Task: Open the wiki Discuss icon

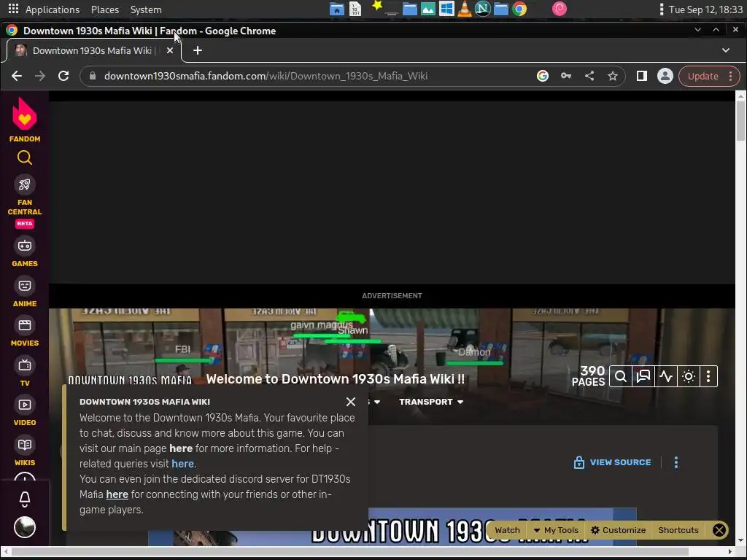Action: [x=643, y=377]
